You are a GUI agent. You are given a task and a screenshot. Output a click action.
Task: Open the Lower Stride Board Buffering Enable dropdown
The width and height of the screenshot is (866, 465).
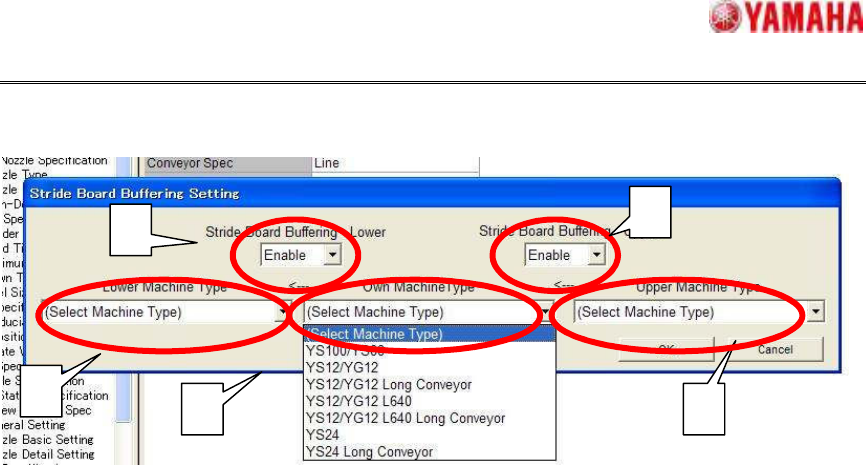[x=300, y=255]
